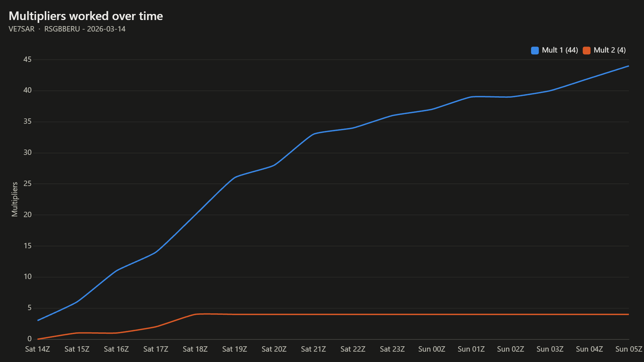
Task: Click the 'Sat 18Z' x-axis label
Action: [195, 349]
